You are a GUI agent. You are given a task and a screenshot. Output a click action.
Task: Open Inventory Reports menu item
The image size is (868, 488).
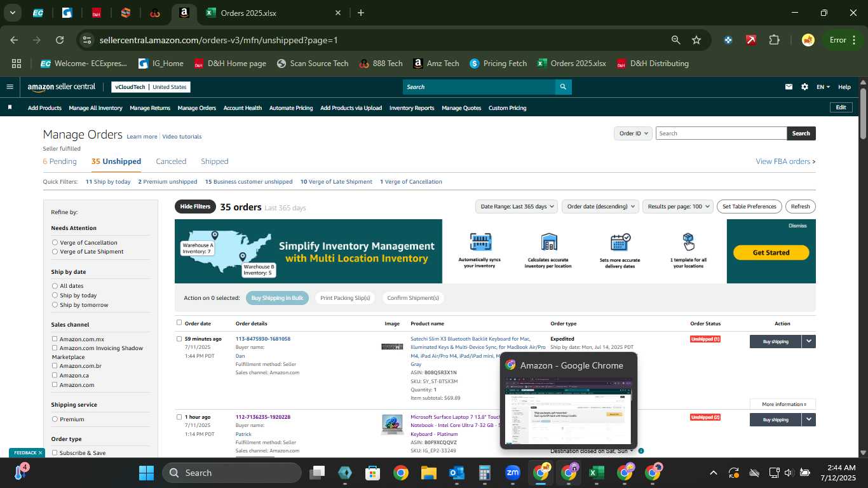pos(412,108)
